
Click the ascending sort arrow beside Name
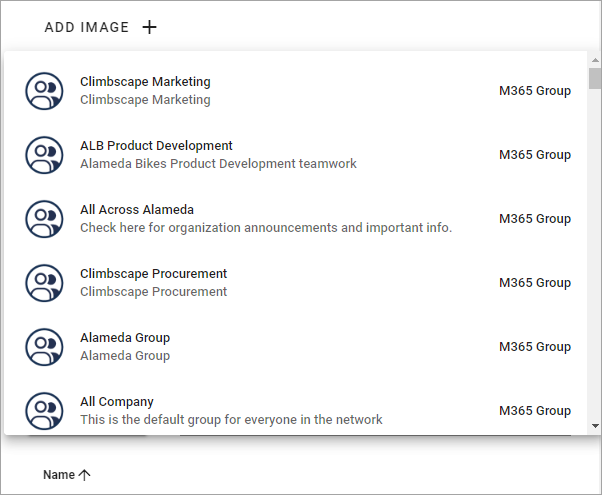pos(84,475)
